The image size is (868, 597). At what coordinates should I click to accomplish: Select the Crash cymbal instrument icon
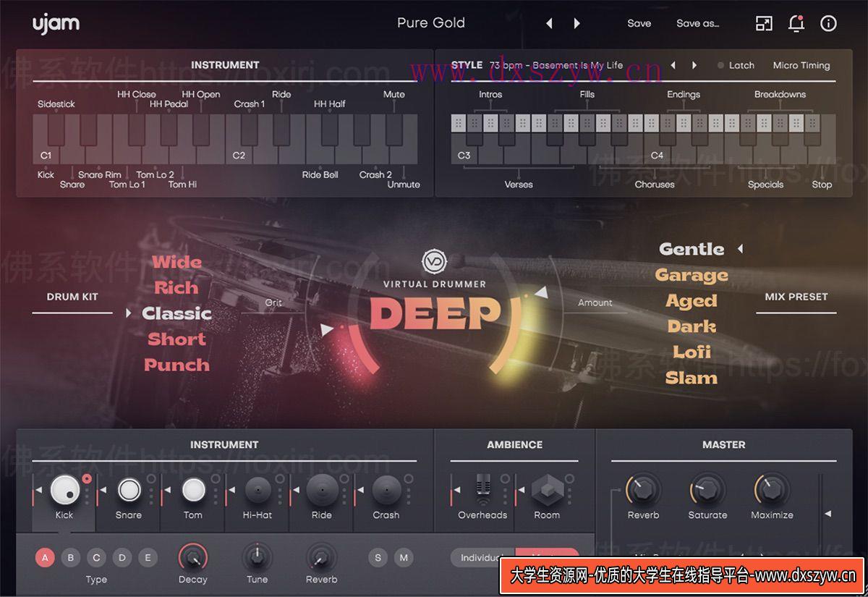(386, 490)
